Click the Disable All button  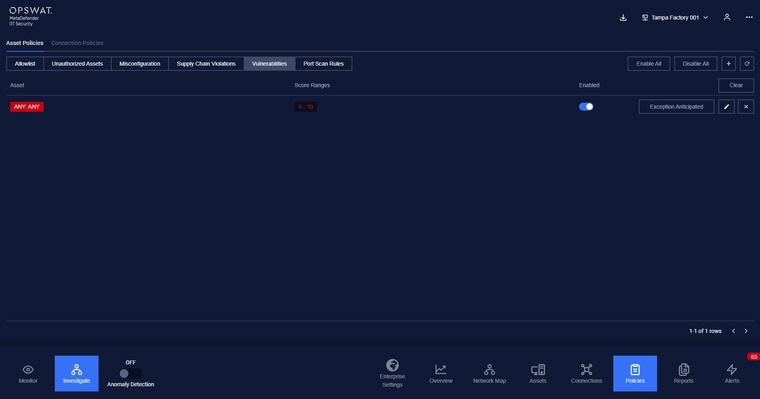click(x=696, y=64)
